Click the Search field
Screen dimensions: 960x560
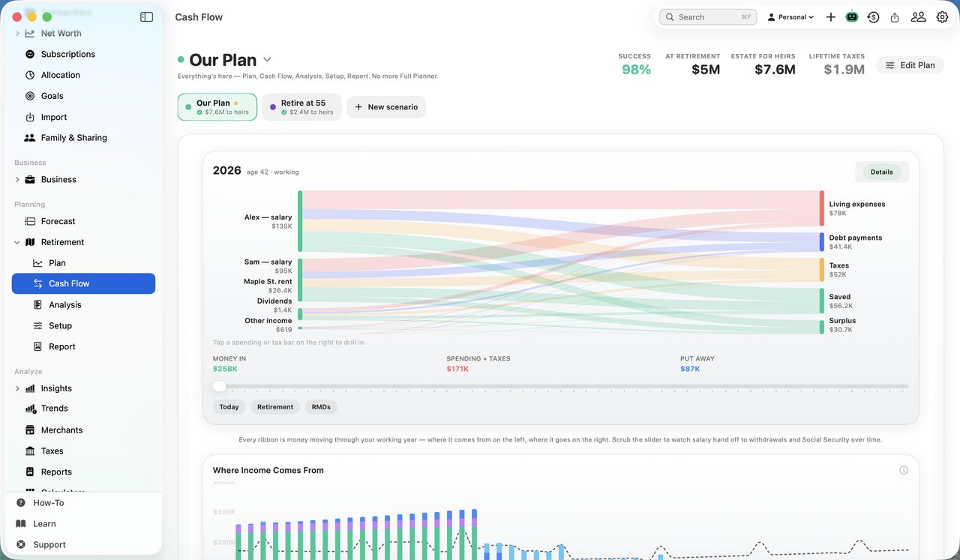[708, 16]
